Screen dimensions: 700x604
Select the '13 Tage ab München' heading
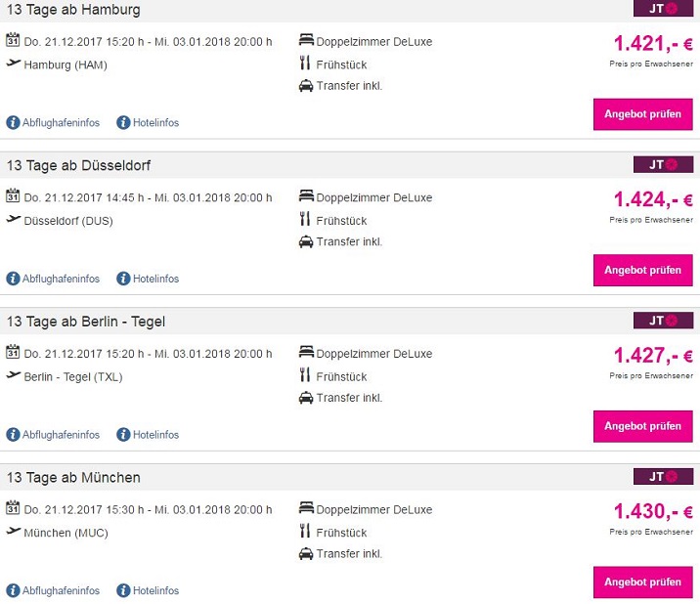click(73, 478)
